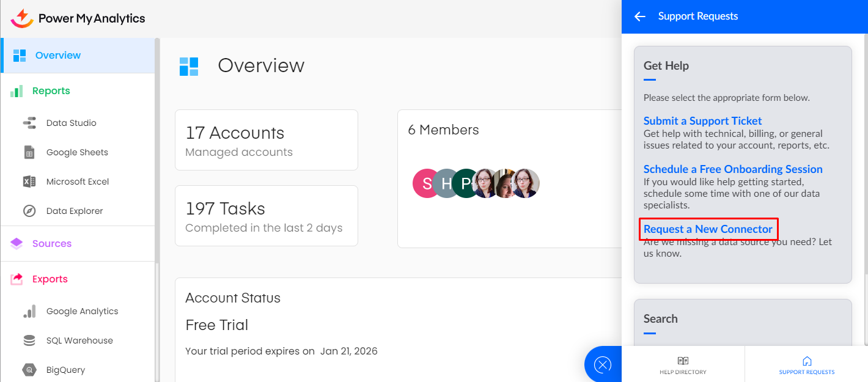
Task: Collapse the Exports section
Action: 50,279
